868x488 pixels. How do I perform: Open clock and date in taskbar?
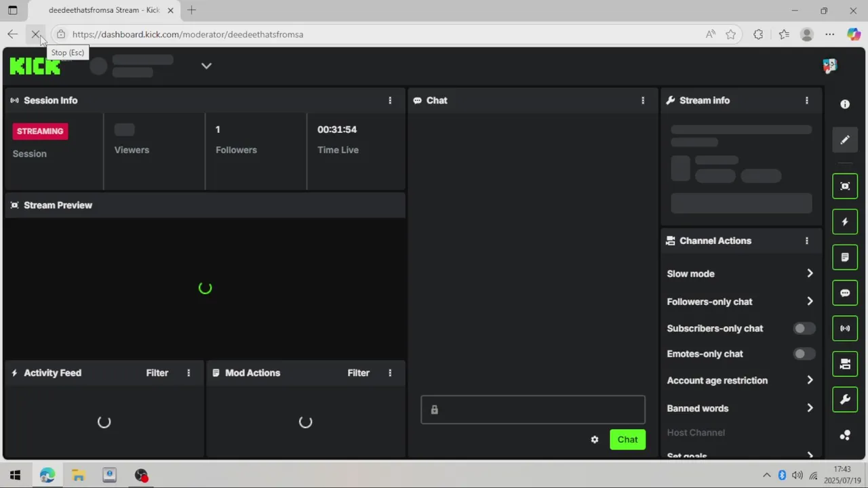pyautogui.click(x=842, y=474)
